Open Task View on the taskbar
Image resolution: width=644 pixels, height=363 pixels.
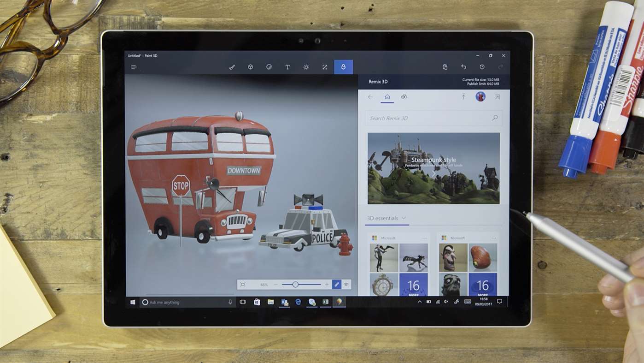click(x=243, y=302)
